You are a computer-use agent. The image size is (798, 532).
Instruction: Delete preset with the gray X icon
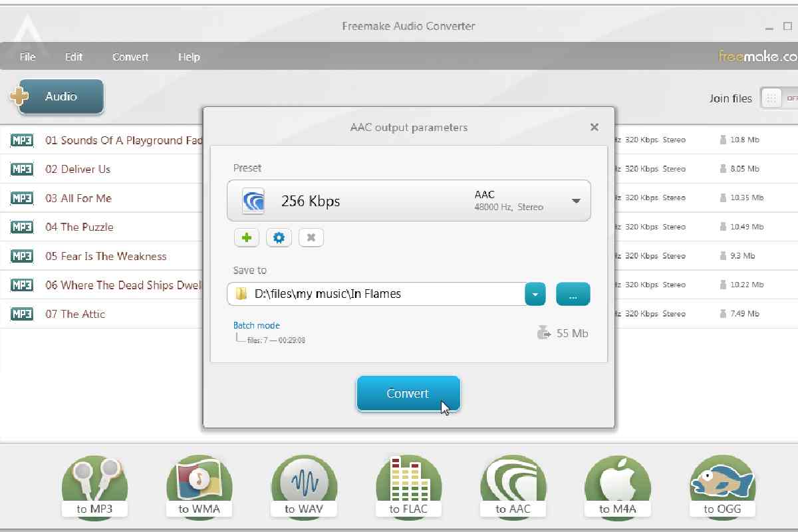click(311, 237)
